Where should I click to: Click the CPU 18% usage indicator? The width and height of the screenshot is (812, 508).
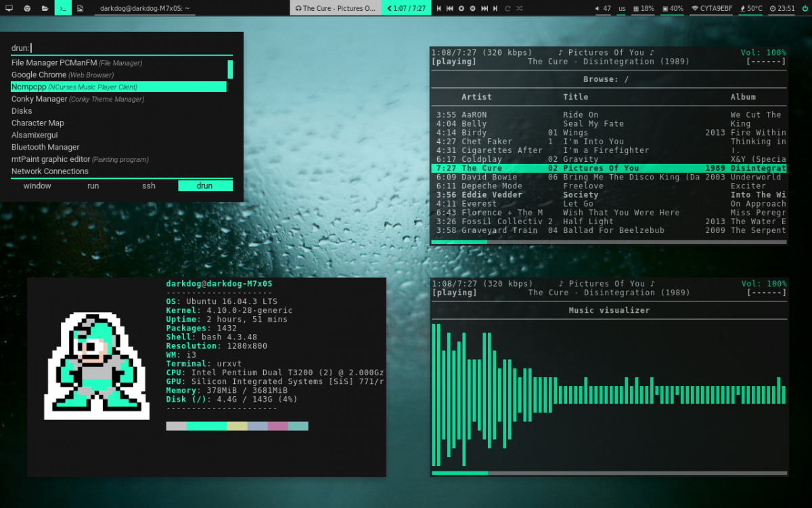[644, 8]
